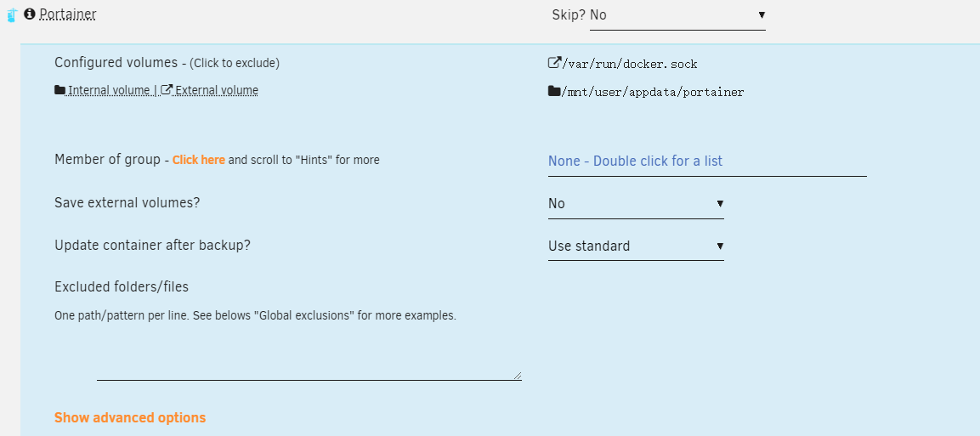Image resolution: width=980 pixels, height=436 pixels.
Task: Exclude the /mnt/user/appdata/portainer volume
Action: tap(653, 93)
